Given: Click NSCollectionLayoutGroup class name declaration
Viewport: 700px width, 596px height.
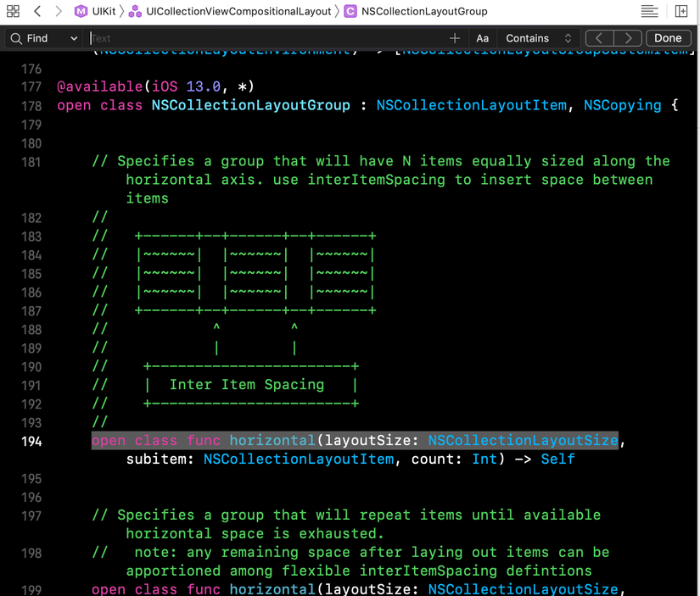Looking at the screenshot, I should pyautogui.click(x=251, y=105).
